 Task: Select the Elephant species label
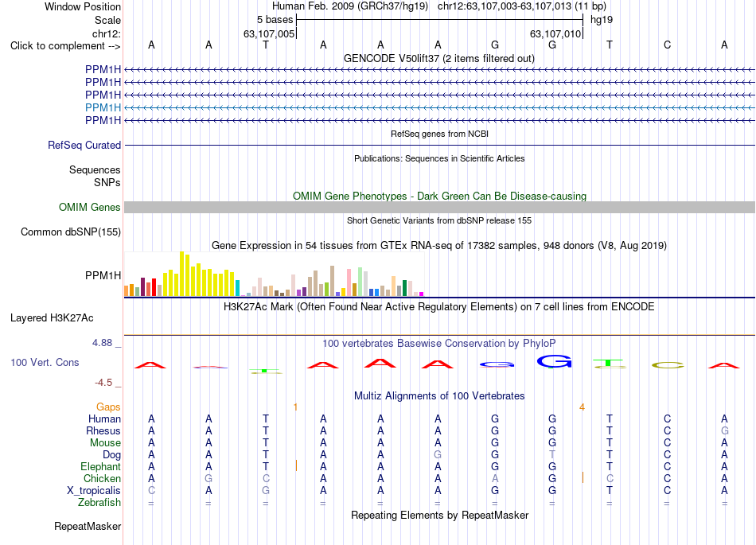pyautogui.click(x=100, y=466)
